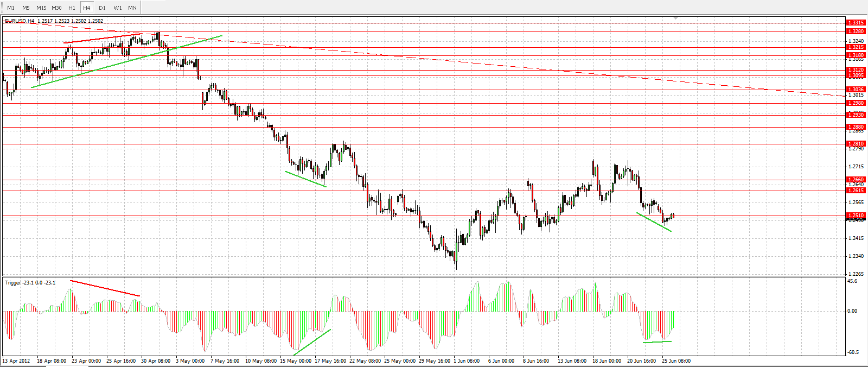This screenshot has width=868, height=367.
Task: Click the 30 Apr 08:00 time label
Action: click(x=156, y=360)
